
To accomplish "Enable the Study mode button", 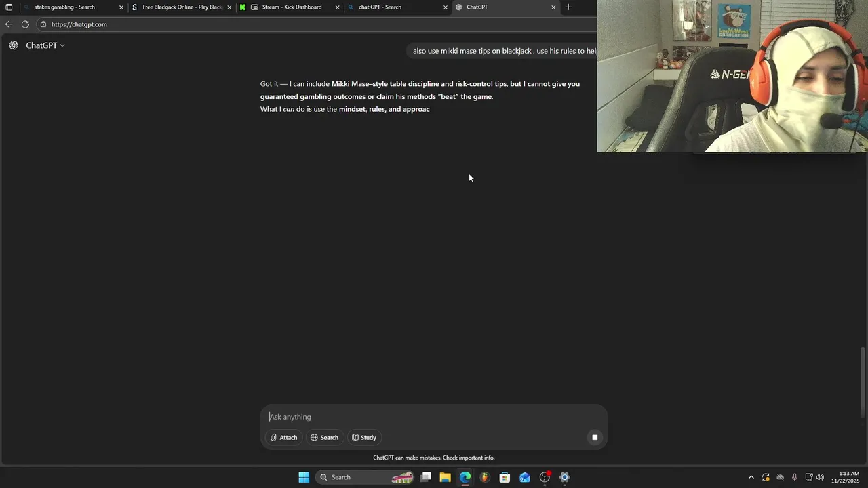I will [x=364, y=438].
